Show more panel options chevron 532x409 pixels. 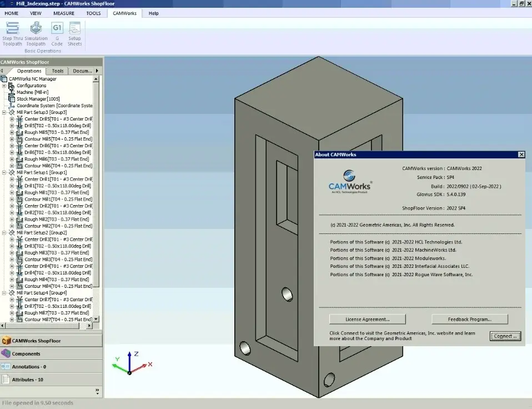tap(97, 391)
